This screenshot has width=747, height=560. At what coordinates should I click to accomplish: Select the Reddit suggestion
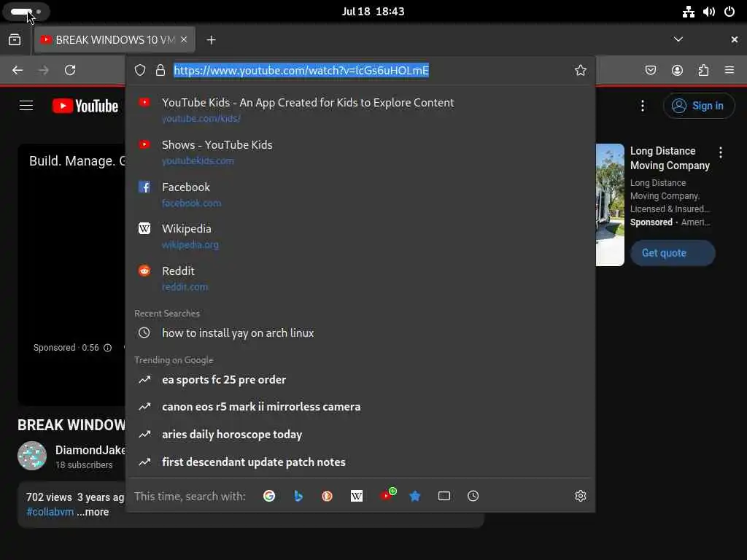(x=360, y=279)
